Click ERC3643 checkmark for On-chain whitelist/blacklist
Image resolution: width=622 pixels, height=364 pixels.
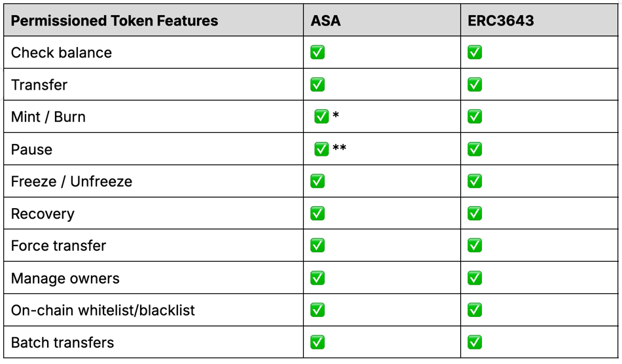click(475, 310)
